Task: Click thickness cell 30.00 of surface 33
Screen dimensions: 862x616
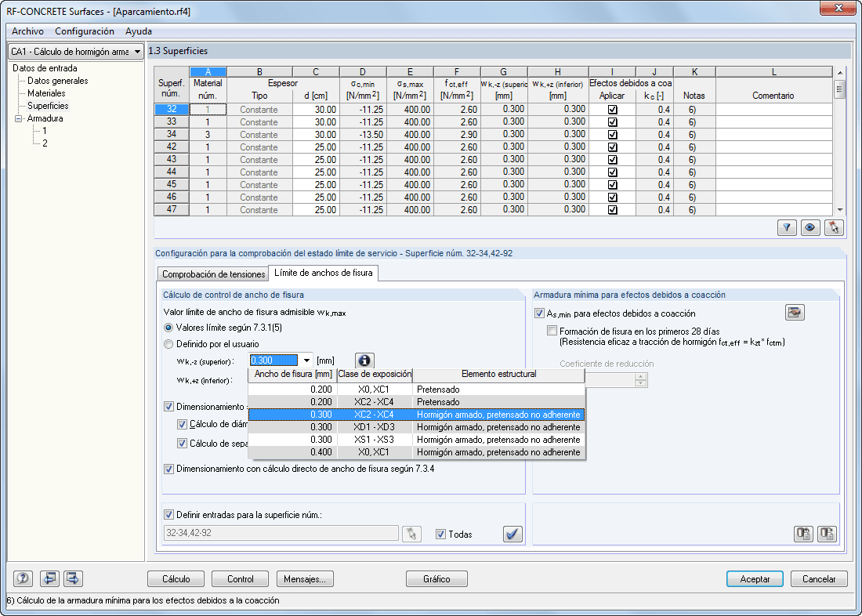Action: 316,122
